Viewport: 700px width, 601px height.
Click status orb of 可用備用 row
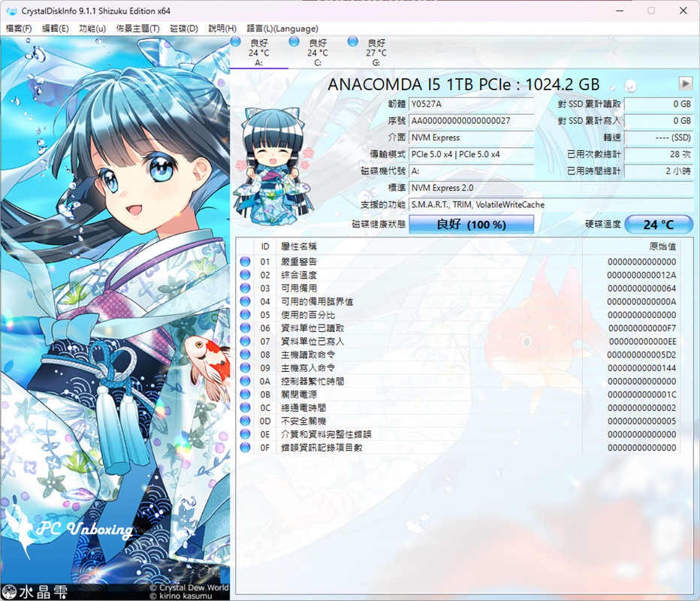(x=245, y=288)
